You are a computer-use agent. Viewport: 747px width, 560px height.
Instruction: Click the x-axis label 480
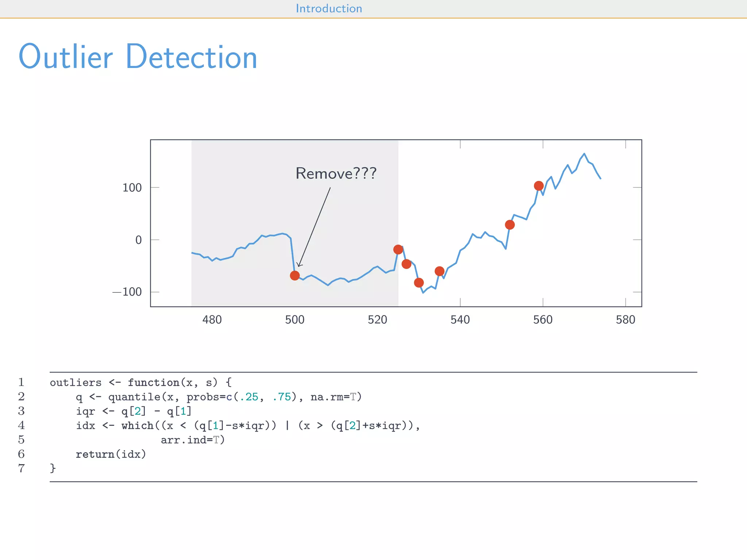coord(212,320)
